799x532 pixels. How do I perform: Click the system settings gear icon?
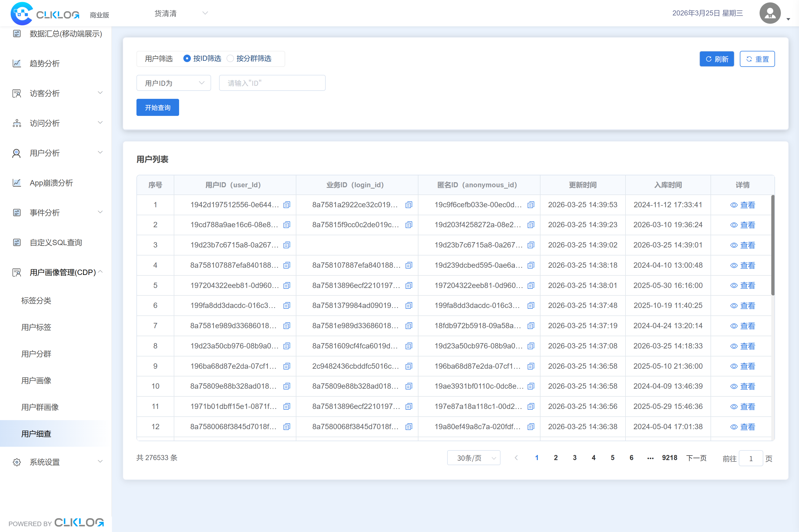point(17,462)
